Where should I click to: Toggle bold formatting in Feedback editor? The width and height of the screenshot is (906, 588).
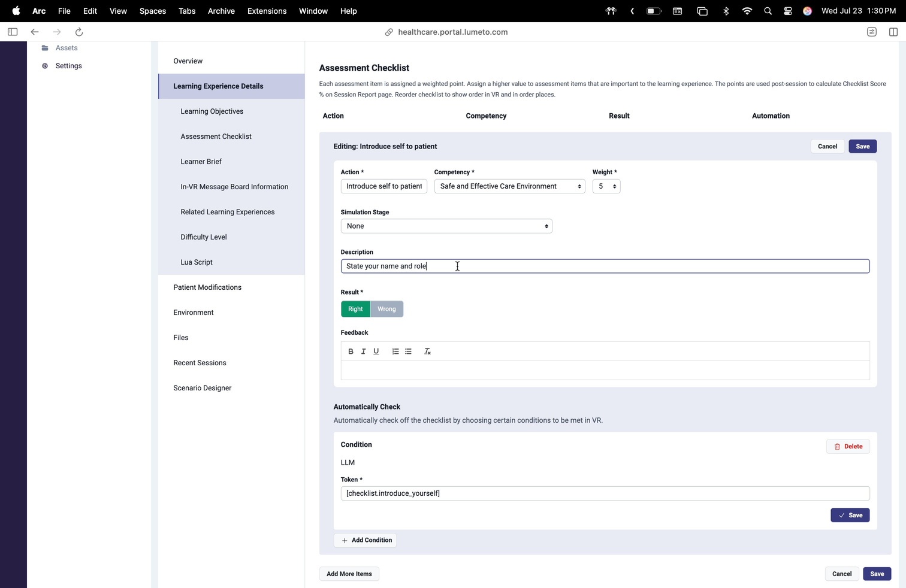[x=351, y=351]
